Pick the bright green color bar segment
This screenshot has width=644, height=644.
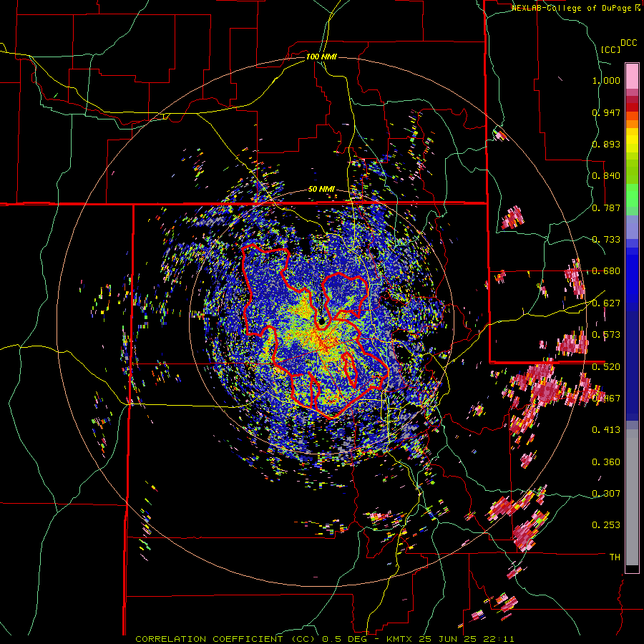tap(632, 195)
